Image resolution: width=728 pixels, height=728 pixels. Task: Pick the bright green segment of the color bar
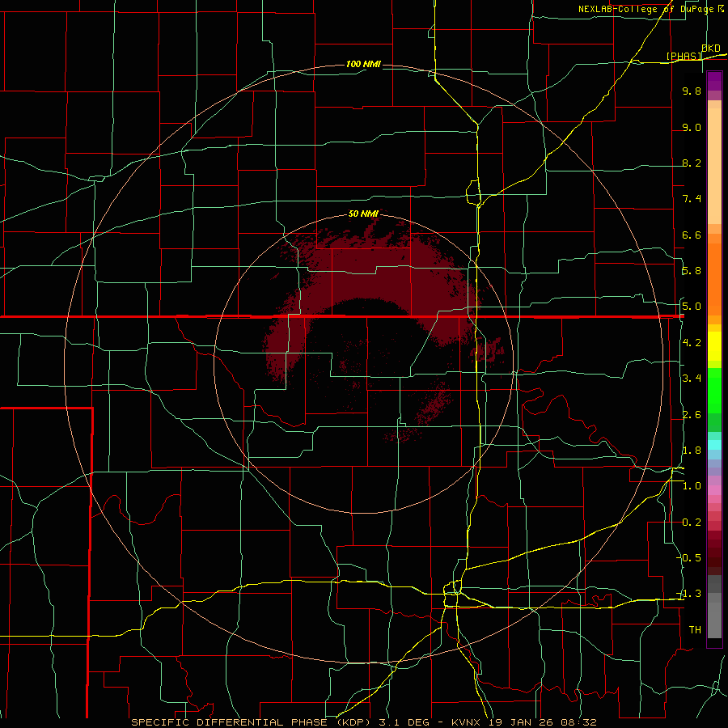click(x=714, y=390)
